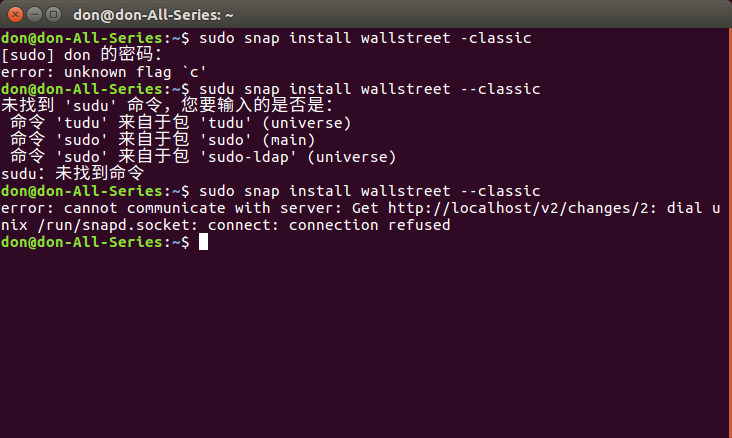Click the 'sudo-ldap' (universe) suggestion line

point(203,157)
